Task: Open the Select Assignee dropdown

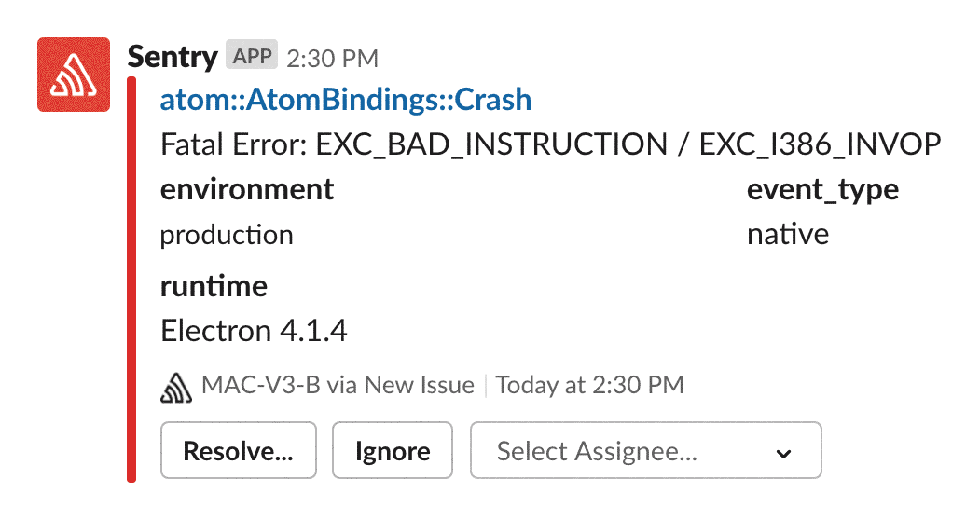Action: [x=645, y=452]
